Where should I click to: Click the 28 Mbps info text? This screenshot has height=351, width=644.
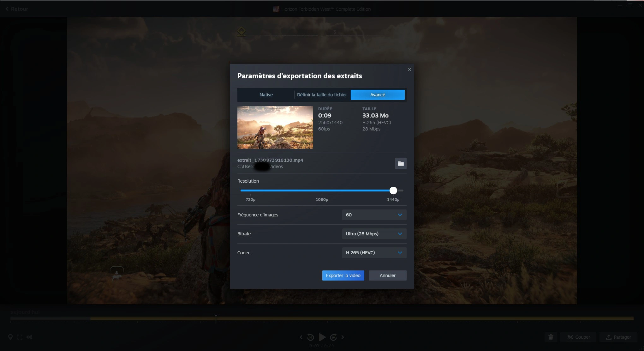(x=371, y=129)
